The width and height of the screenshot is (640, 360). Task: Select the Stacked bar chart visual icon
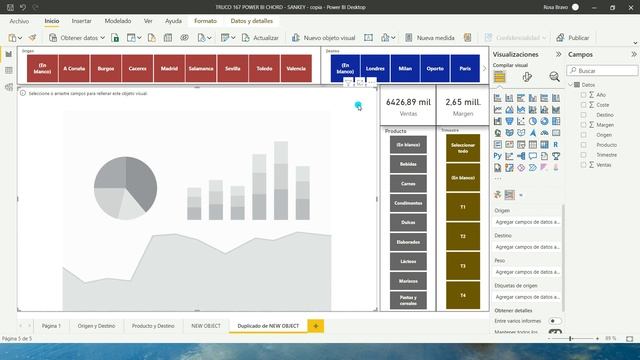pos(498,98)
